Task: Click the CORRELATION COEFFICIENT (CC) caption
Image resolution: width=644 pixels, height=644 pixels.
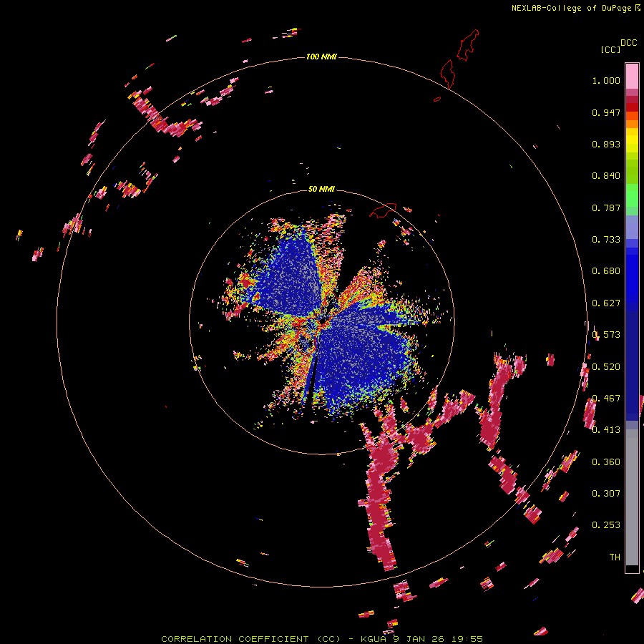Action: (x=250, y=639)
